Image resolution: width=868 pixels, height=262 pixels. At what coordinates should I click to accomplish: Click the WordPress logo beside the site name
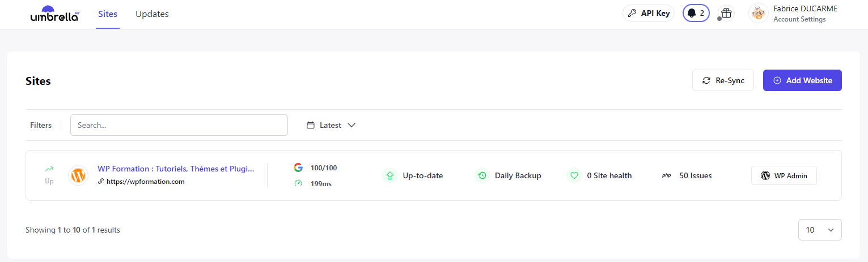(x=78, y=175)
